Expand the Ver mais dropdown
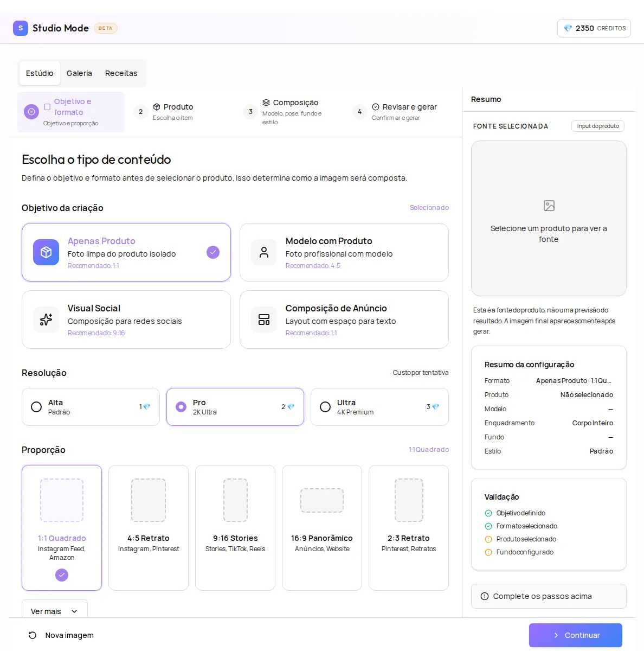 pyautogui.click(x=55, y=609)
